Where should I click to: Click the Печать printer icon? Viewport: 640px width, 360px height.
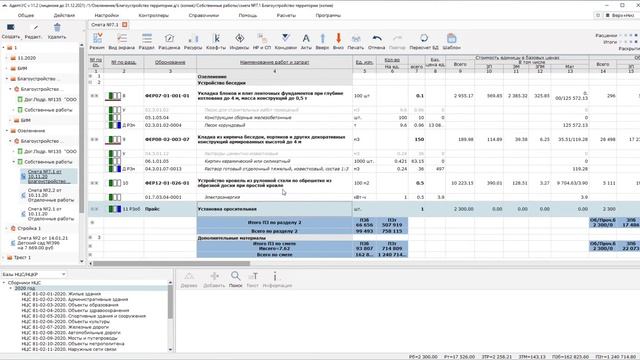(356, 38)
